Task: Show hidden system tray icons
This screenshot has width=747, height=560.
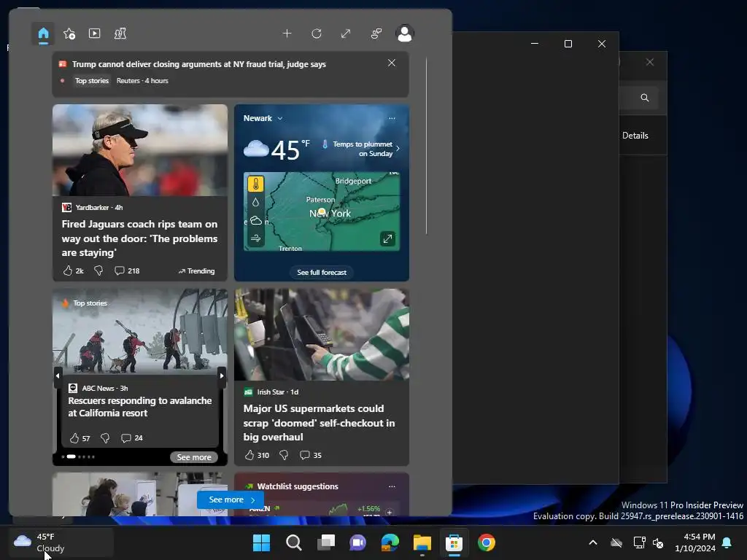Action: 593,542
